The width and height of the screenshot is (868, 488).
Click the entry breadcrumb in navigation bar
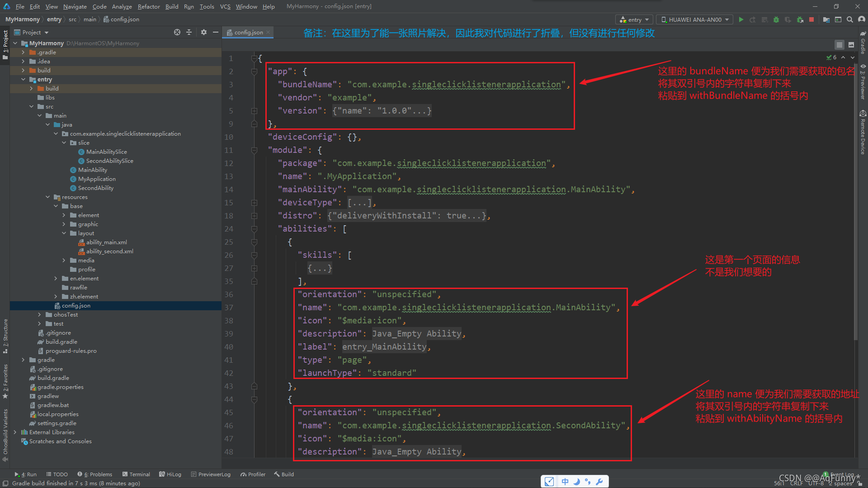54,19
